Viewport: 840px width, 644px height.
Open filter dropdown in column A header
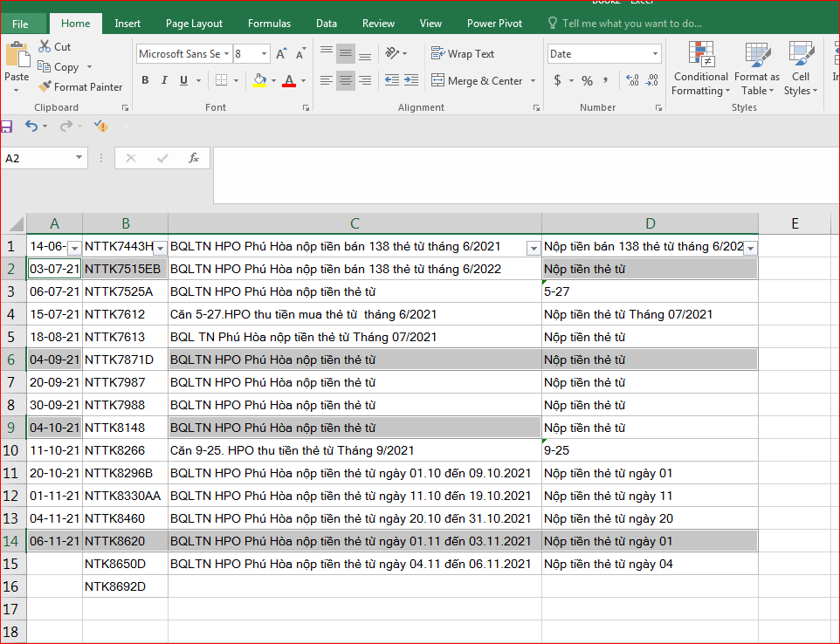click(74, 248)
